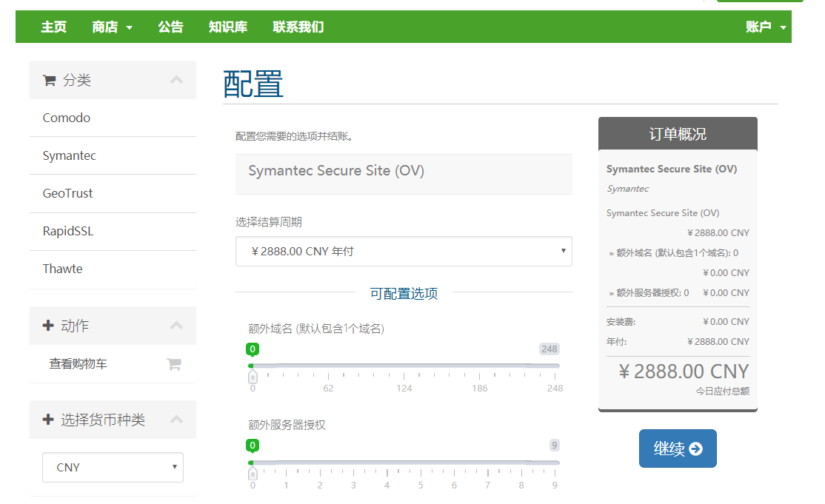Click the 额外服务器授权 slider handle
Image resolution: width=825 pixels, height=504 pixels.
coord(253,473)
